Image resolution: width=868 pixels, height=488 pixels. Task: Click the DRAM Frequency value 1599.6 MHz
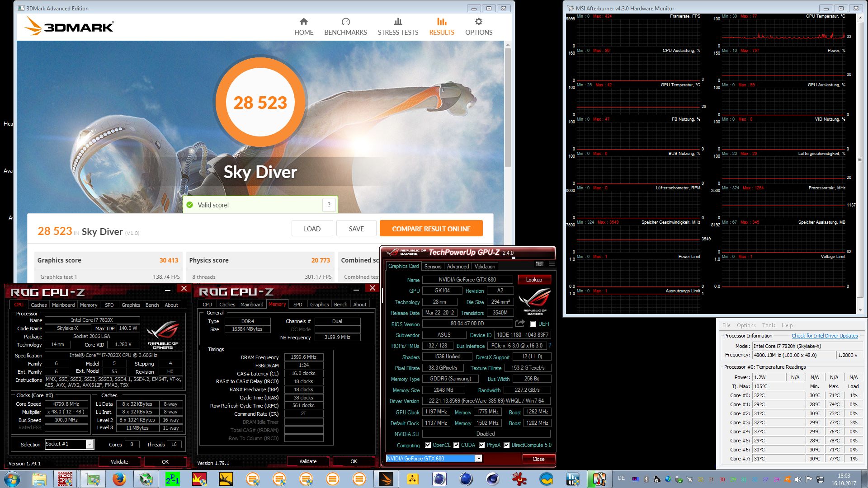click(303, 357)
